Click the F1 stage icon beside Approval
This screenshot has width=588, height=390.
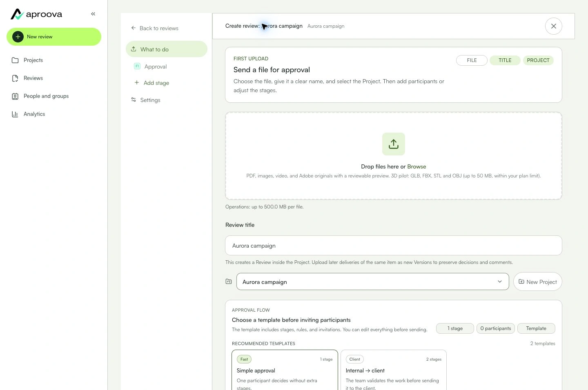click(x=137, y=66)
